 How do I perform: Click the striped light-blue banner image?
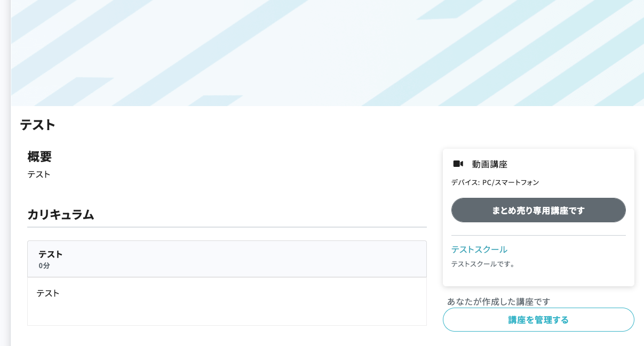pos(327,53)
